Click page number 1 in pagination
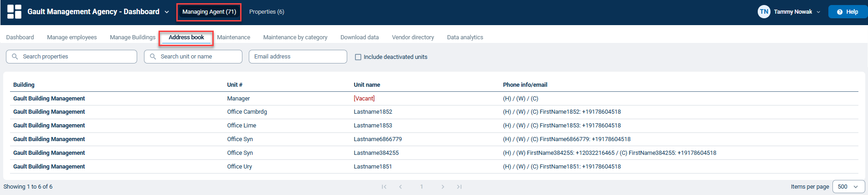The height and width of the screenshot is (195, 868). pos(421,187)
